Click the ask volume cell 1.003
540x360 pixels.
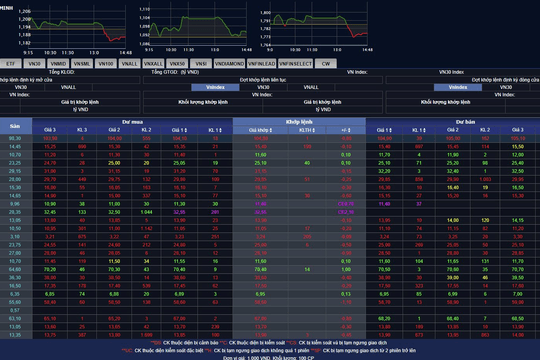click(485, 179)
